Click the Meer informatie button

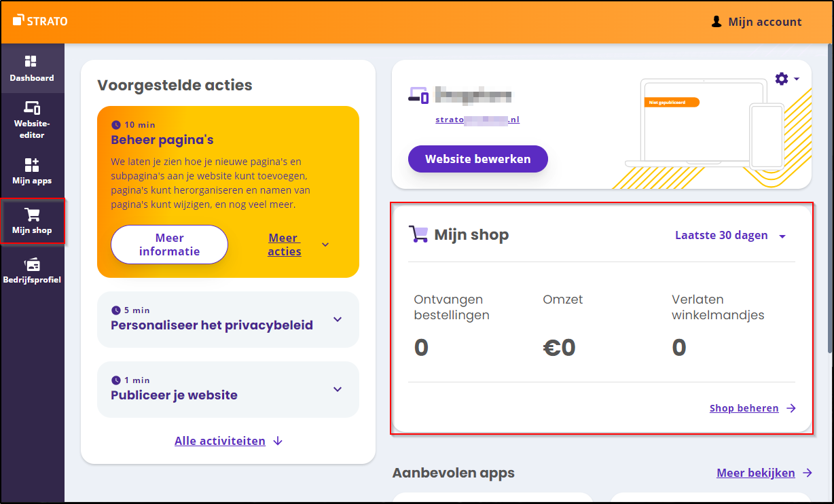(x=169, y=245)
